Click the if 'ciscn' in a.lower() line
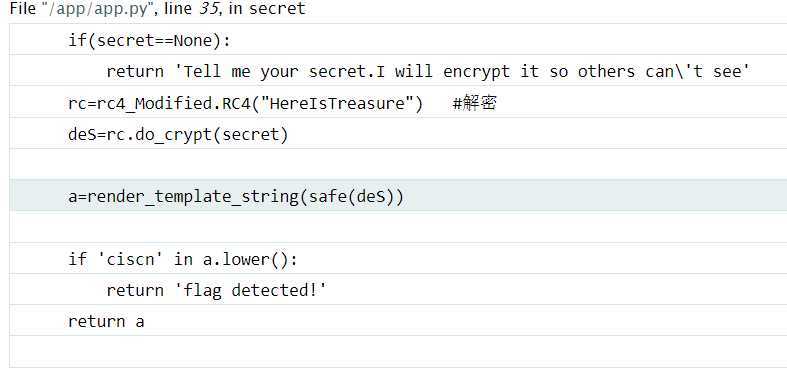This screenshot has width=787, height=369. click(398, 259)
